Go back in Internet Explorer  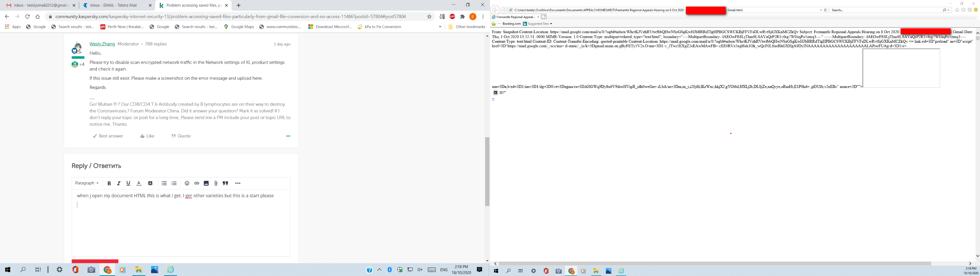pos(495,10)
